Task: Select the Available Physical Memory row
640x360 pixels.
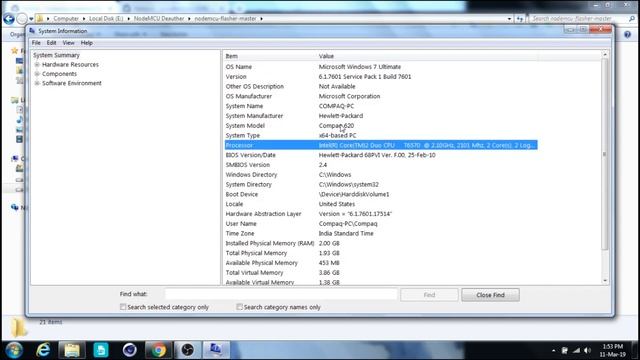Action: point(381,262)
